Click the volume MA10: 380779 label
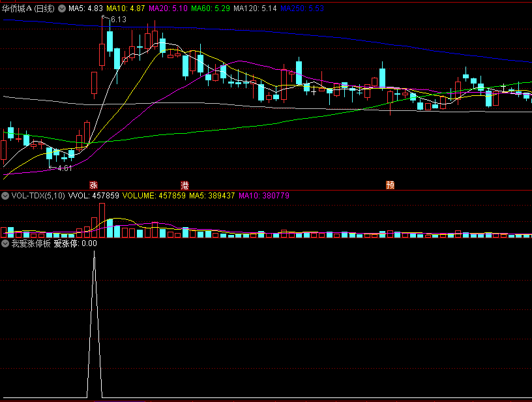 coord(264,196)
